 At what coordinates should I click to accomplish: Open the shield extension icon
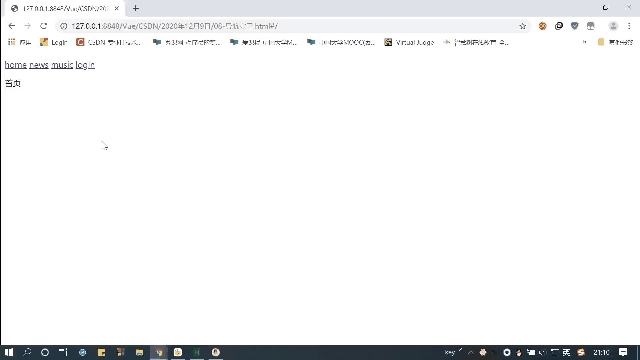tap(575, 26)
